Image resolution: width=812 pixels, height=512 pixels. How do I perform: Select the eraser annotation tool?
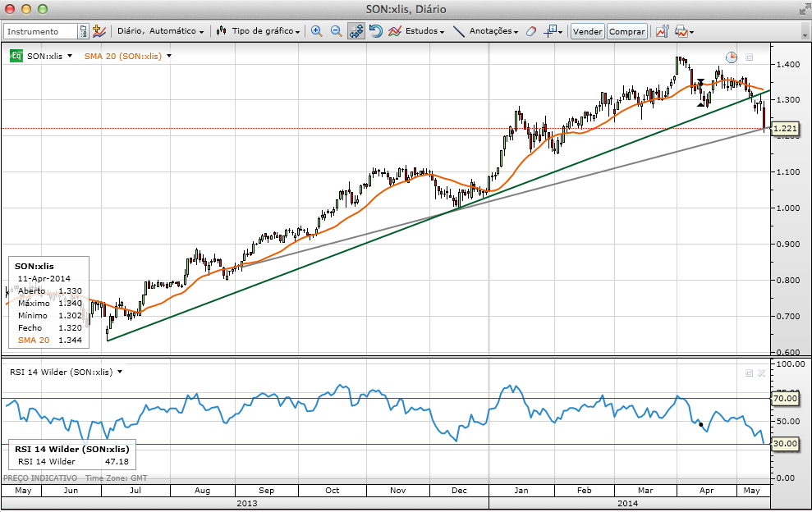[x=530, y=31]
